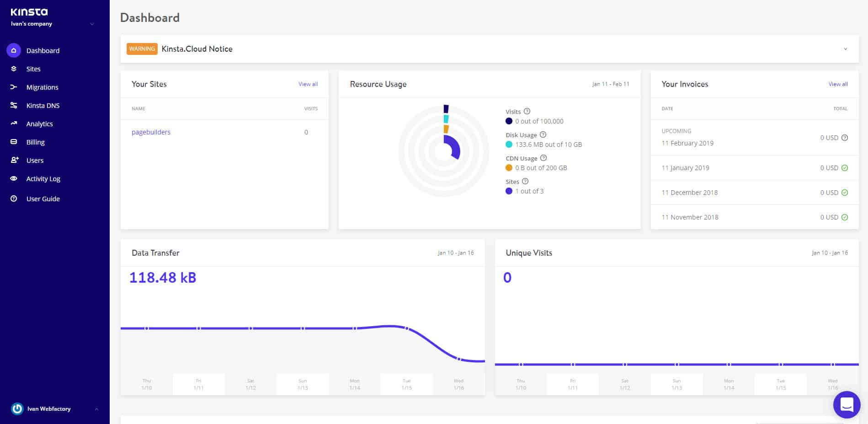Click the 118.48 kB data transfer value
Image resolution: width=868 pixels, height=424 pixels.
pos(163,278)
